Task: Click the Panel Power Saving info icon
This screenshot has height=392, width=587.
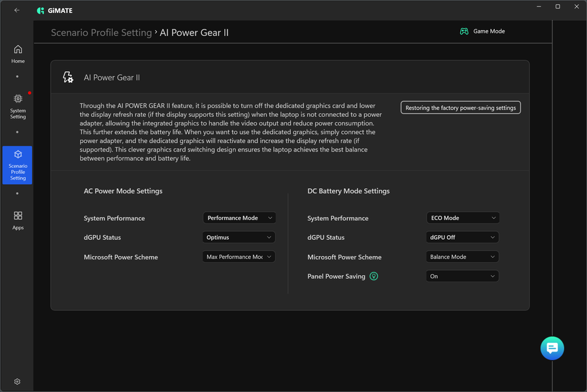Action: tap(374, 276)
